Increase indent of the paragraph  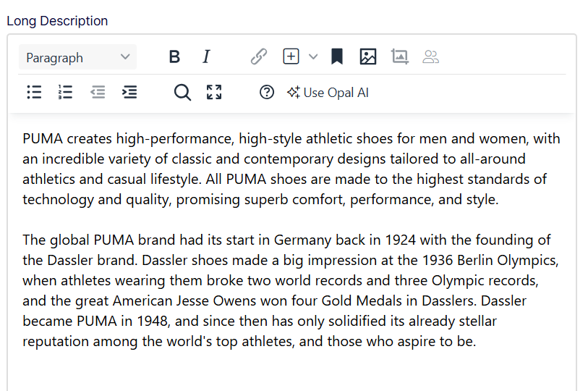pos(129,92)
